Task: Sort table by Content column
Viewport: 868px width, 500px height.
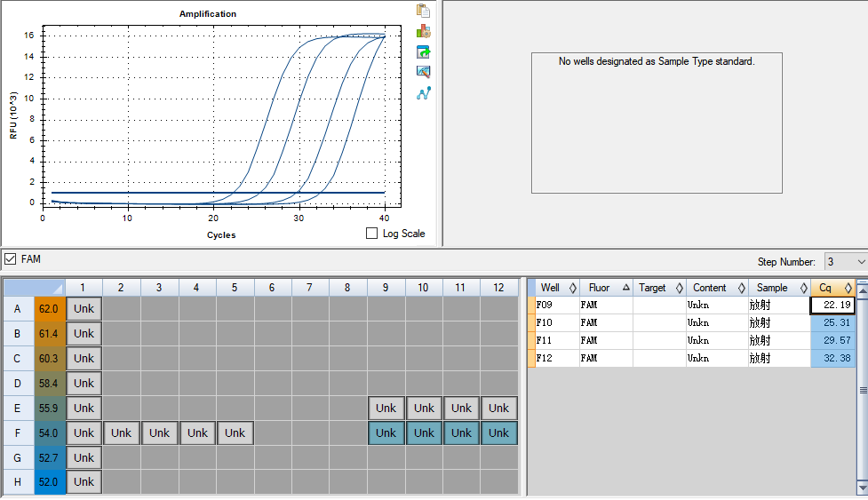Action: [718, 288]
